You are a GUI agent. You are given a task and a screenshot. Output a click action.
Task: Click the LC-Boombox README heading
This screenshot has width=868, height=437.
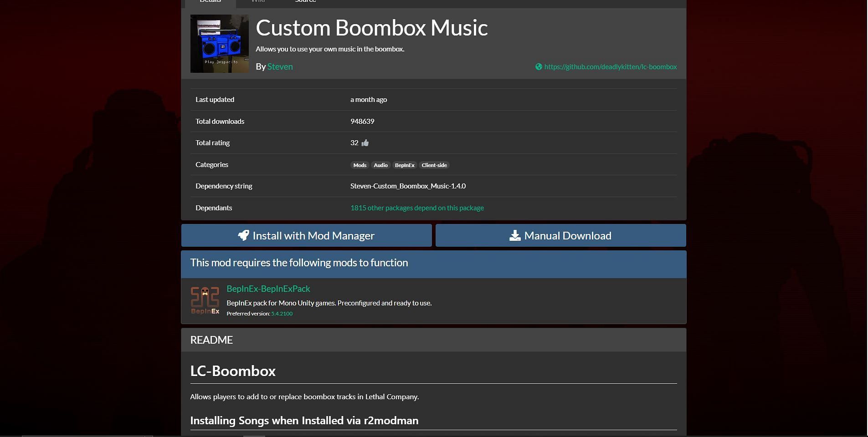tap(233, 371)
